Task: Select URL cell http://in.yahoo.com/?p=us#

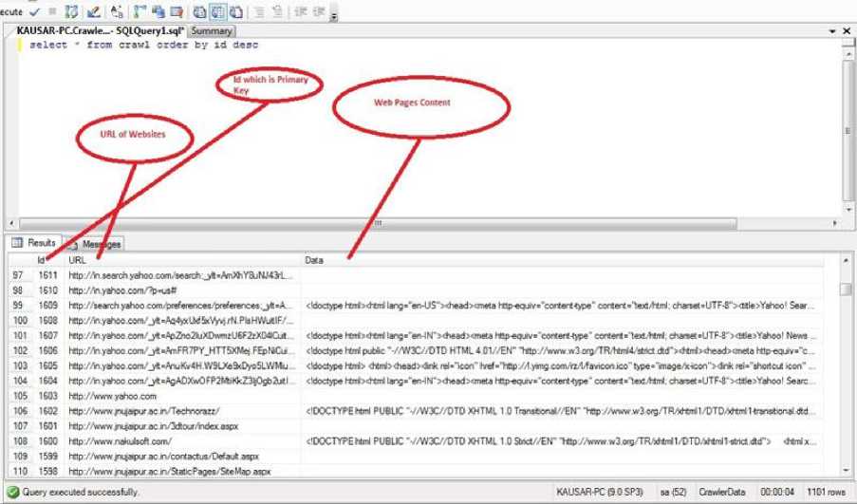Action: click(x=182, y=290)
